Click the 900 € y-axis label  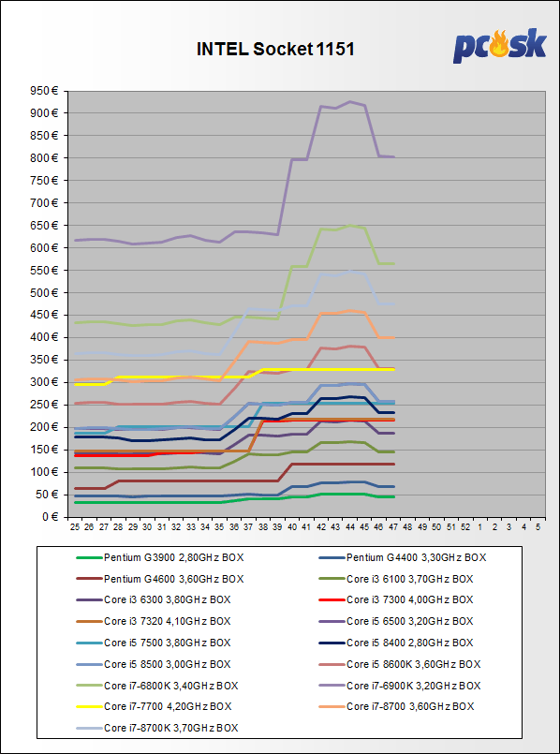tap(45, 113)
